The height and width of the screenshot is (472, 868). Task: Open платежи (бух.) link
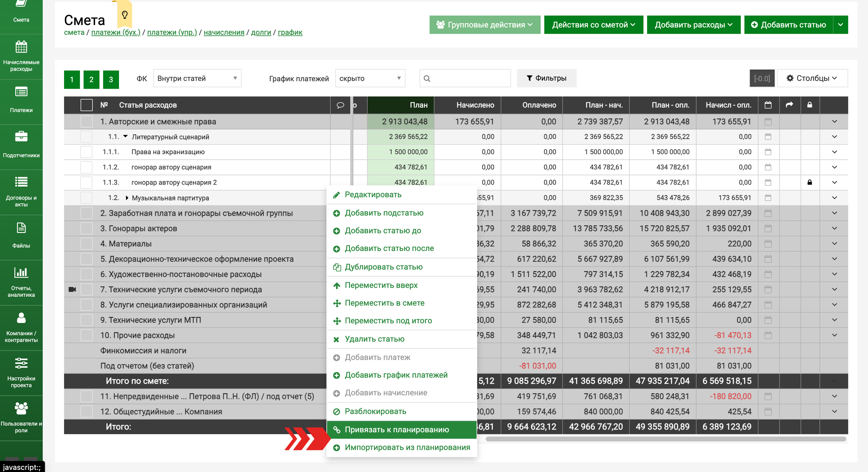(116, 32)
